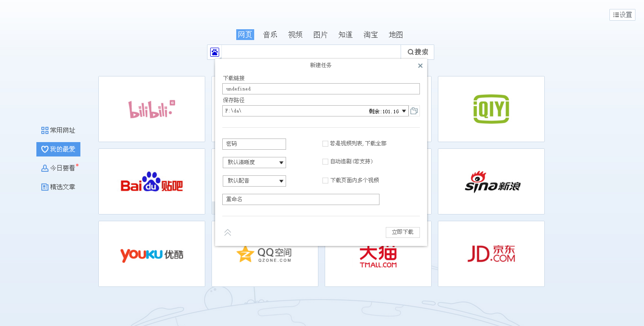Click the 立即下载 button
Screen dimensions: 644x326
(402, 232)
